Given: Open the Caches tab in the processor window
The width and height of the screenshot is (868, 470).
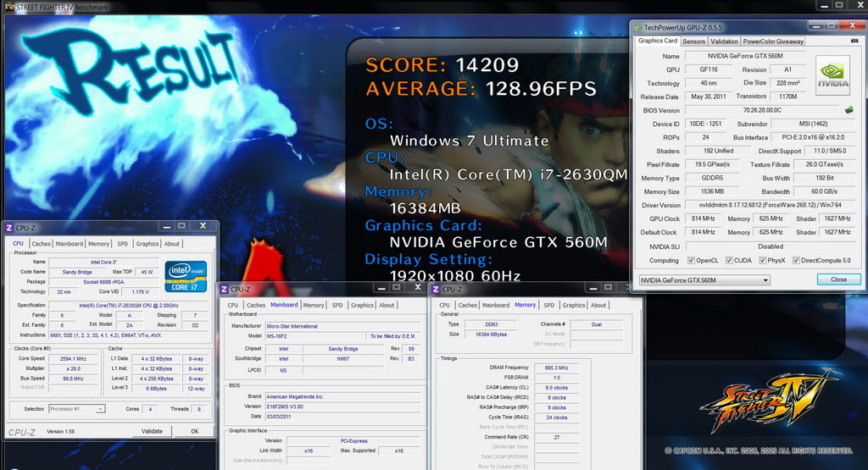Looking at the screenshot, I should 41,244.
